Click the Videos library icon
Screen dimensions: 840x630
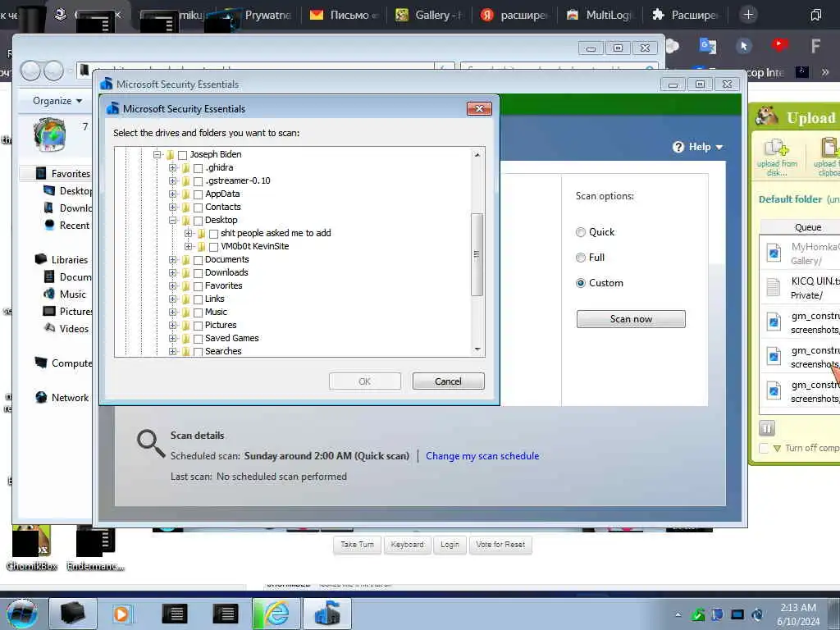pos(49,328)
